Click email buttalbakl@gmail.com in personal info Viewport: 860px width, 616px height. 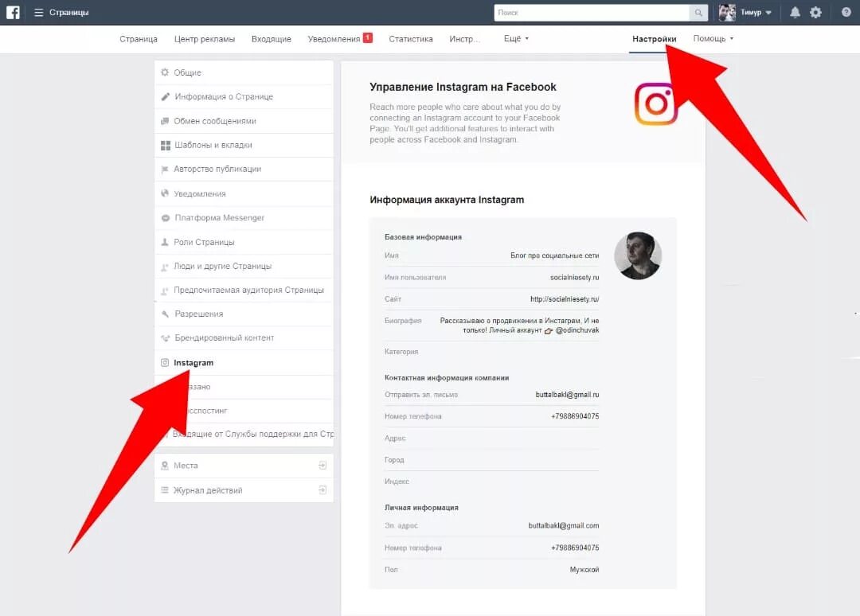(x=563, y=525)
